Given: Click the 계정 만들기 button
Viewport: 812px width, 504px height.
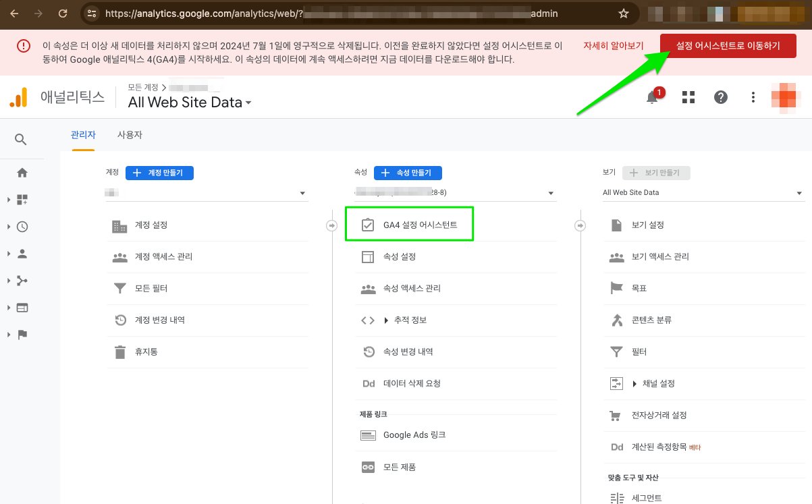Looking at the screenshot, I should pos(159,173).
